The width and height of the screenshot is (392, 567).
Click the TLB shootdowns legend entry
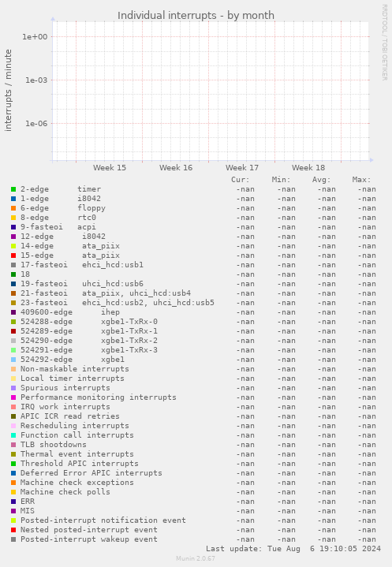pyautogui.click(x=54, y=445)
